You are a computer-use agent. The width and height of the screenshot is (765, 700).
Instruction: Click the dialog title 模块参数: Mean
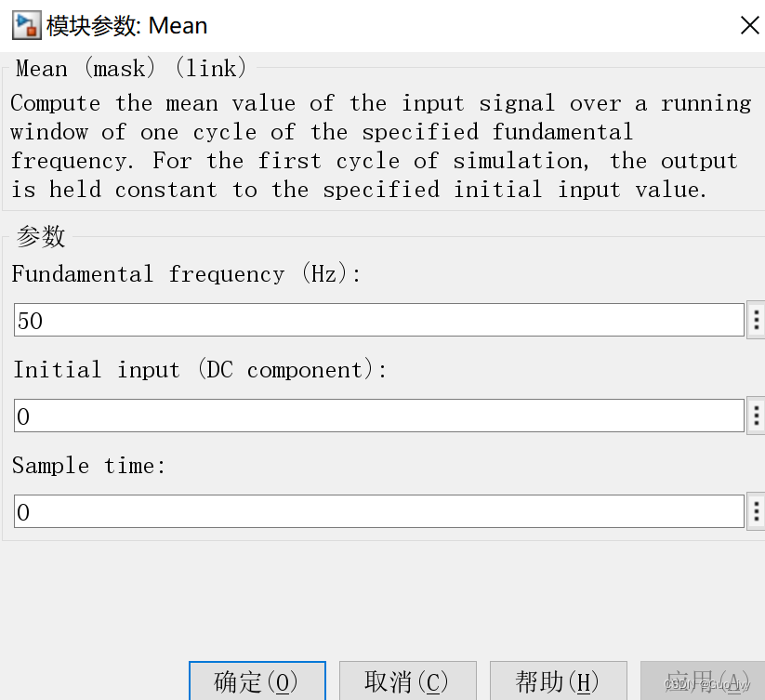[x=126, y=26]
